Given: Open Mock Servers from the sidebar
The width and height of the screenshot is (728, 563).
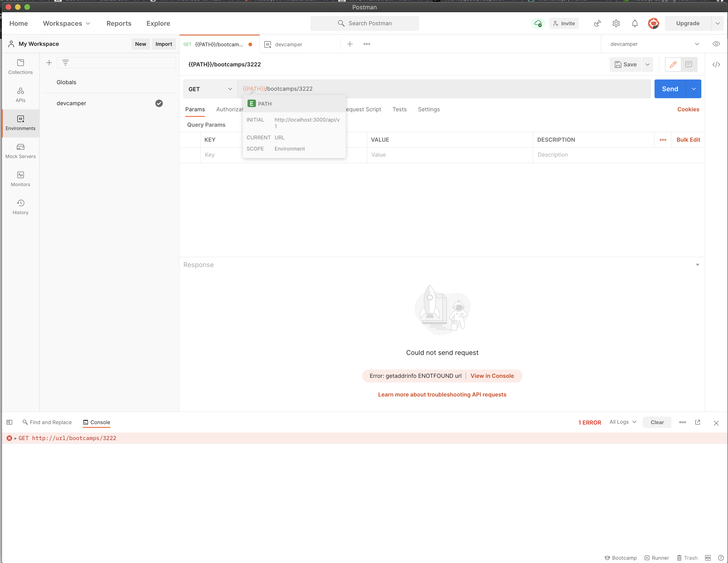Looking at the screenshot, I should click(20, 151).
